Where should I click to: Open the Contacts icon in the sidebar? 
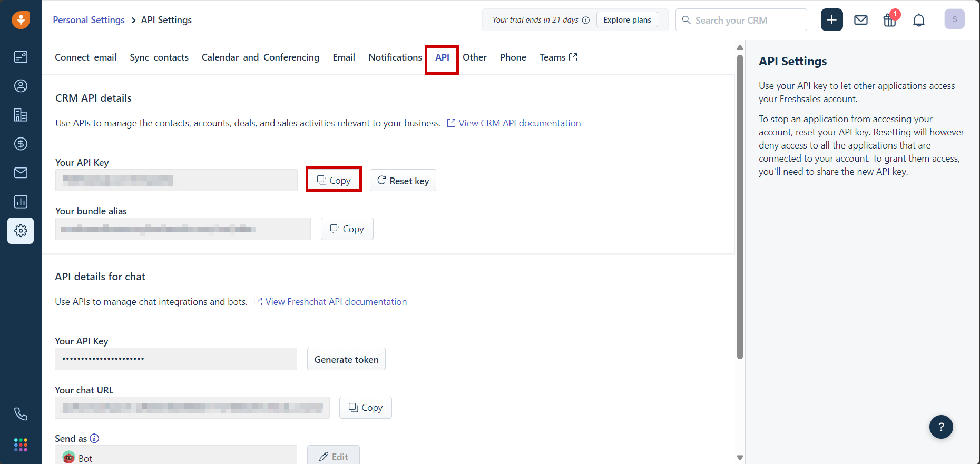pos(21,86)
